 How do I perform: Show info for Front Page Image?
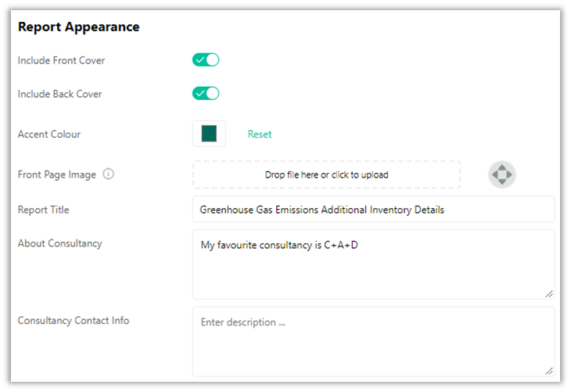click(108, 174)
